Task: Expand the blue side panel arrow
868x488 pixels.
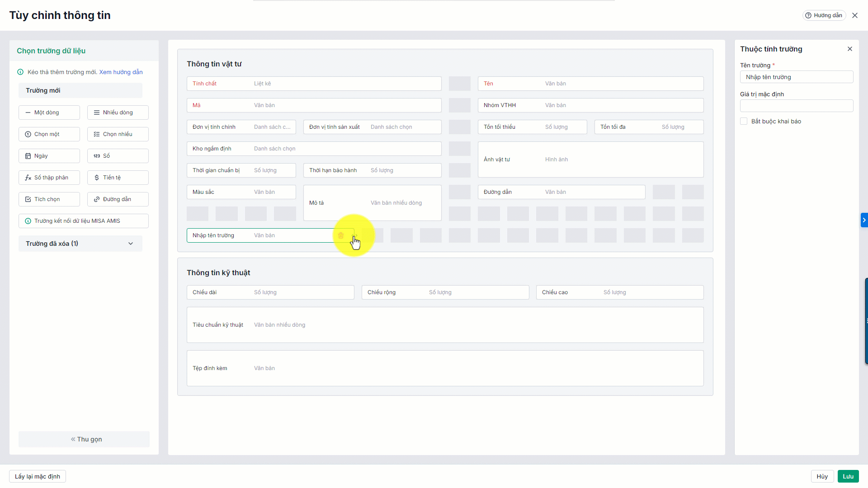Action: pyautogui.click(x=864, y=220)
